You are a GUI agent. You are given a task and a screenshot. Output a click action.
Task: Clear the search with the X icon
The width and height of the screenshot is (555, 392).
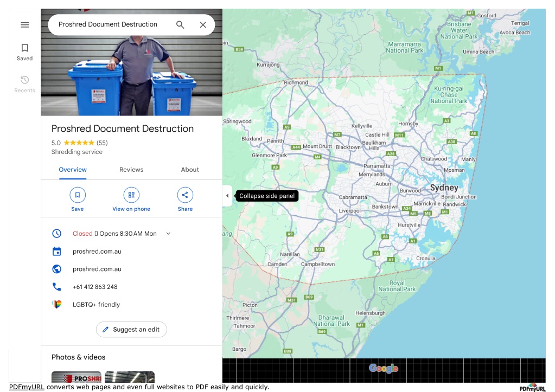tap(203, 25)
